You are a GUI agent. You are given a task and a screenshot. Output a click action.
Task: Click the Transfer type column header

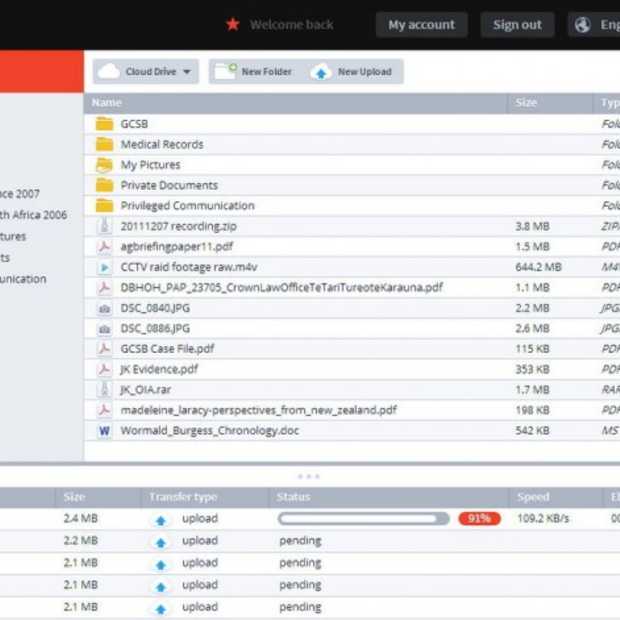[183, 497]
